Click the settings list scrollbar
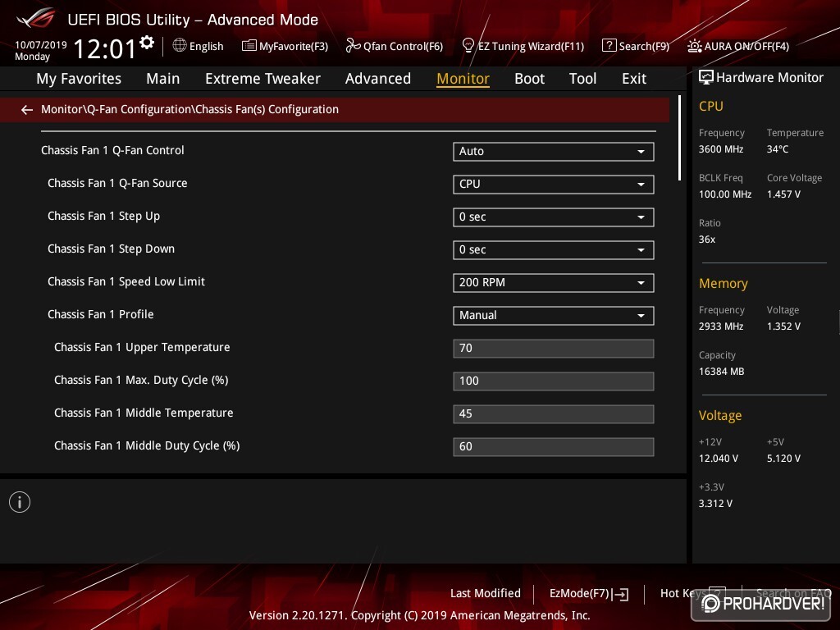This screenshot has width=840, height=630. point(679,138)
